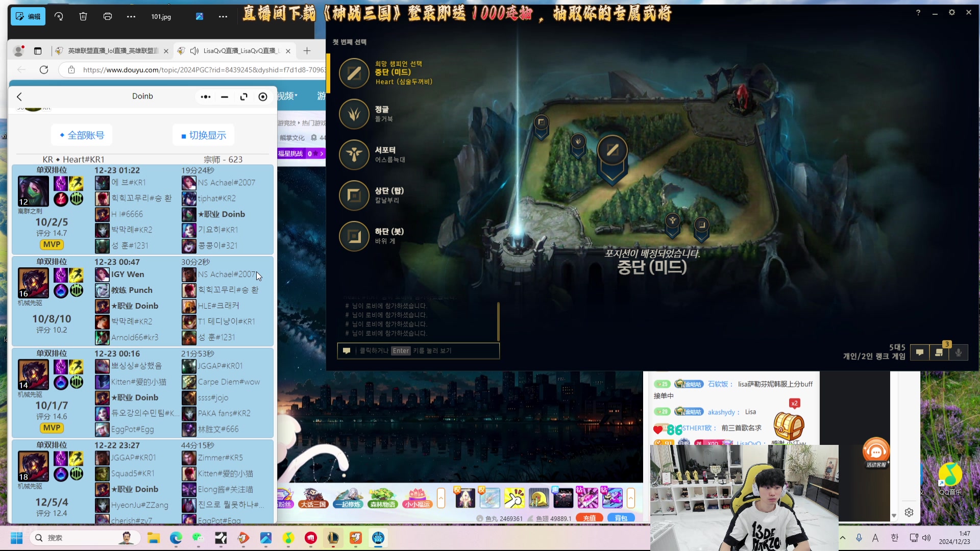The height and width of the screenshot is (551, 980).
Task: Open the file-name more options ellipsis after 101.jpg
Action: tap(223, 16)
